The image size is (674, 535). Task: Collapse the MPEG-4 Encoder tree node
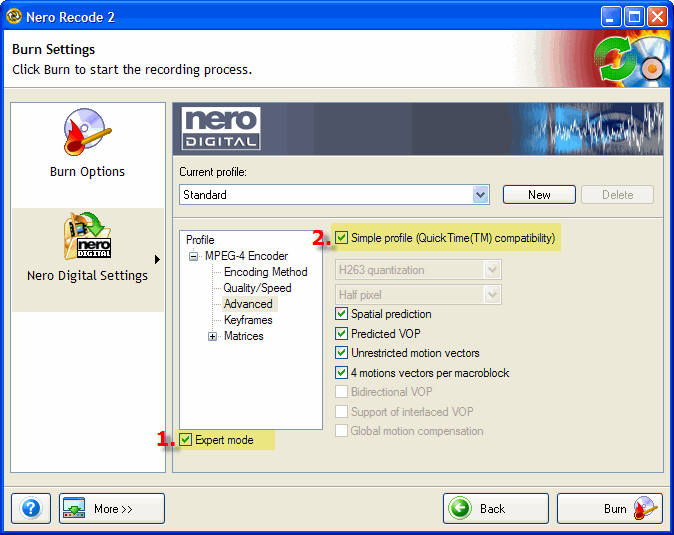coord(193,257)
